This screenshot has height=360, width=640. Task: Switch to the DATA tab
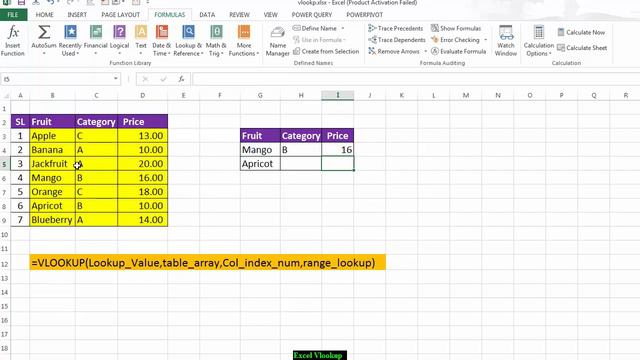(x=207, y=15)
